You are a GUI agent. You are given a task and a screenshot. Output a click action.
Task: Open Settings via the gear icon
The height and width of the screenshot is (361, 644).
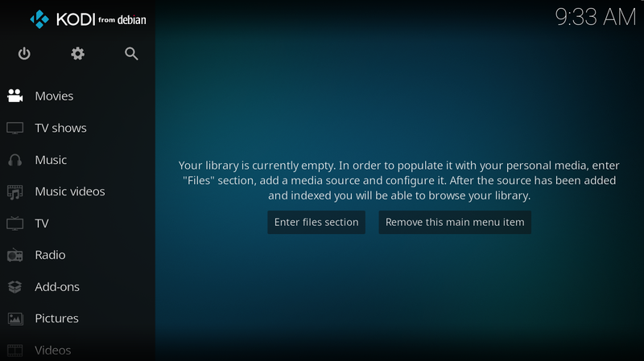[x=77, y=54]
